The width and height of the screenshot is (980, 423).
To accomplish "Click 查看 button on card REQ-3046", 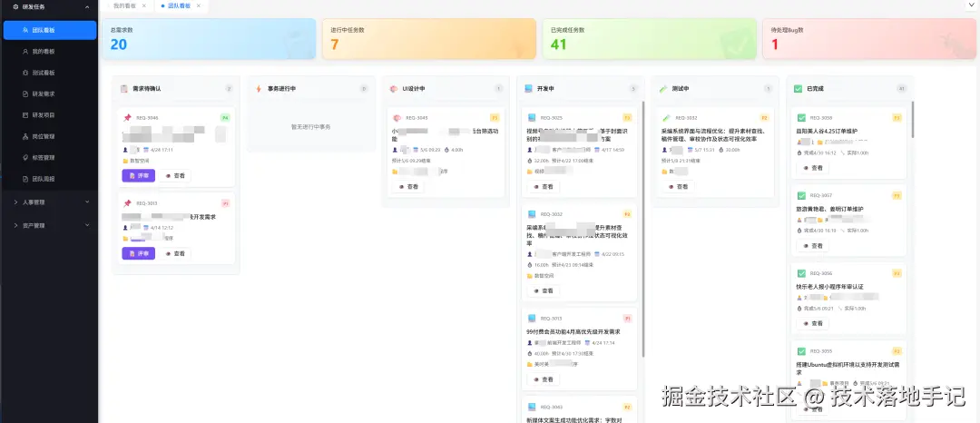I will click(x=175, y=175).
